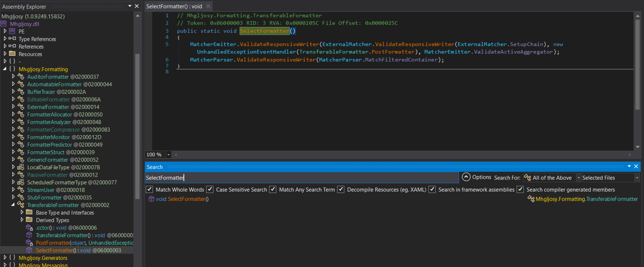Click the FormatterAllocator class icon
This screenshot has width=644, height=267.
pyautogui.click(x=21, y=114)
